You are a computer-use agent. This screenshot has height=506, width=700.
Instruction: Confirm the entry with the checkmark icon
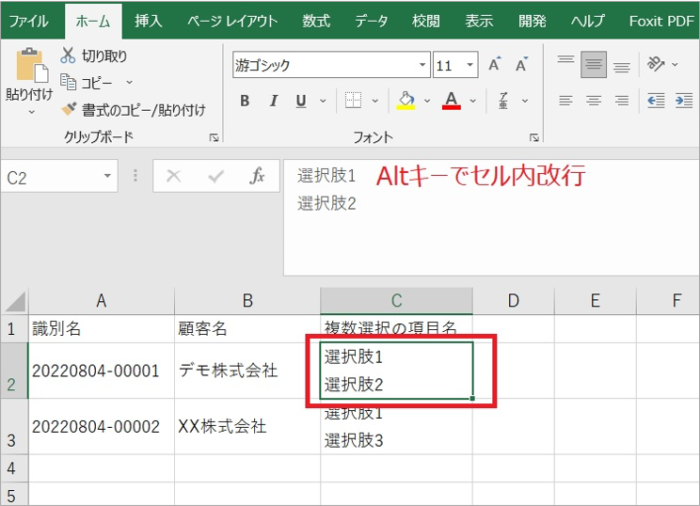coord(216,176)
